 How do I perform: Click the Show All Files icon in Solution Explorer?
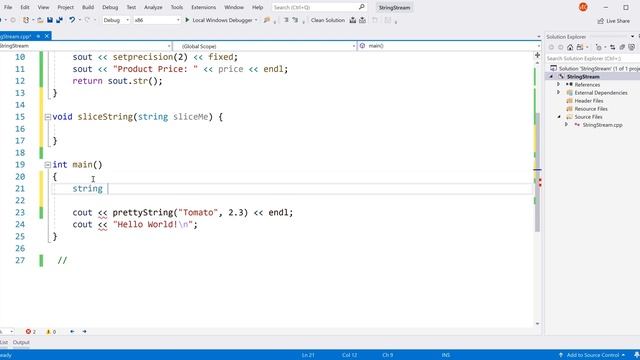tap(622, 47)
